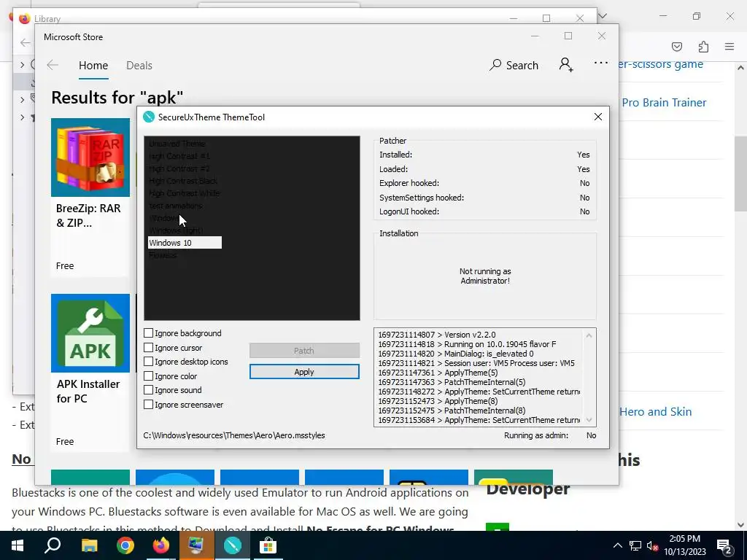Image resolution: width=747 pixels, height=560 pixels.
Task: Open the muted volume tray icon
Action: (652, 545)
